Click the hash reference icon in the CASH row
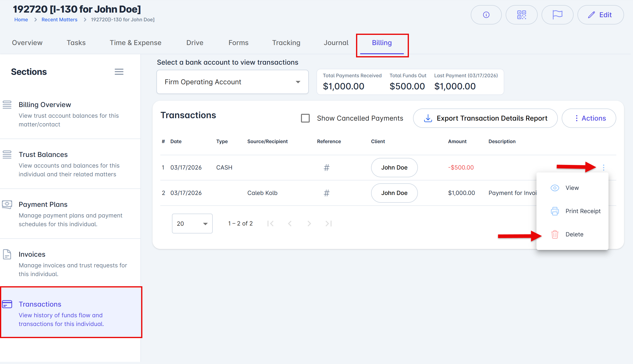The width and height of the screenshot is (633, 364). click(x=326, y=168)
